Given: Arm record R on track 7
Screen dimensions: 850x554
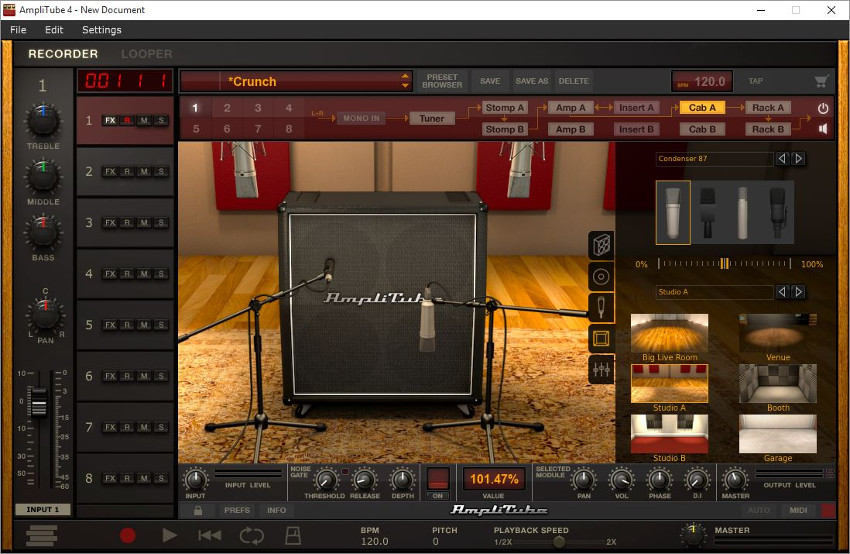Looking at the screenshot, I should (x=127, y=428).
